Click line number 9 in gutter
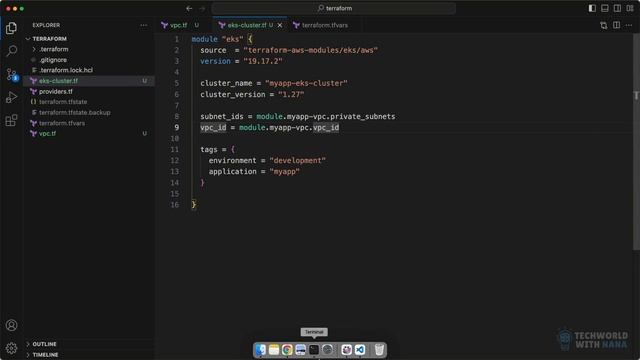The image size is (640, 360). [176, 127]
